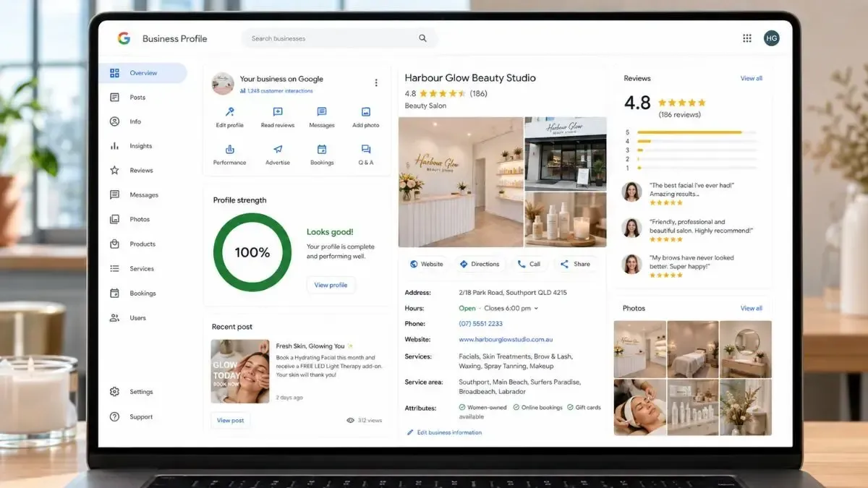Click the Messages quick action icon
The image size is (868, 488).
322,112
